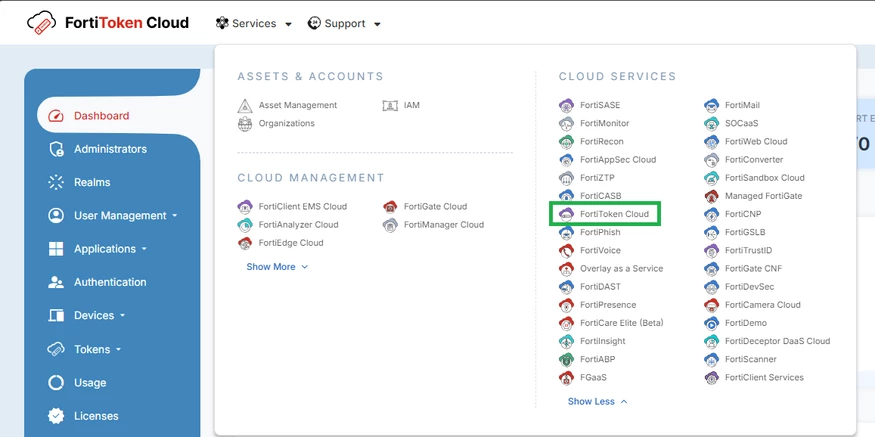Viewport: 875px width, 437px height.
Task: Expand Applications submenu arrow
Action: [145, 249]
